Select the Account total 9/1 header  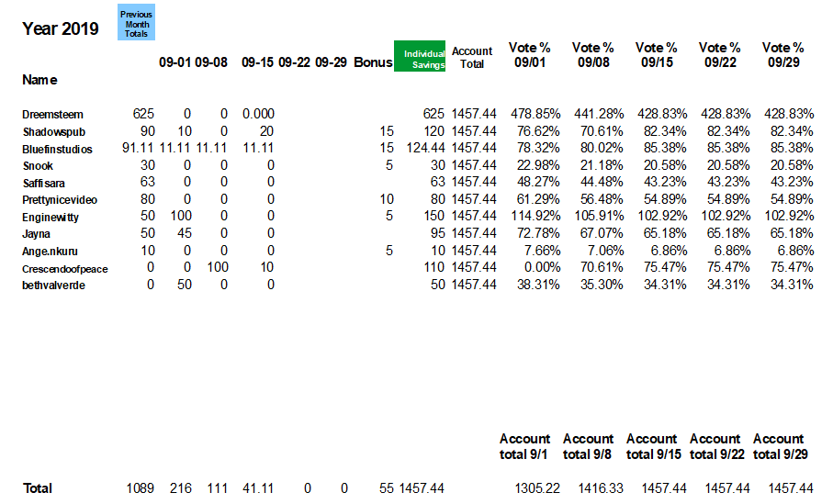pyautogui.click(x=524, y=447)
